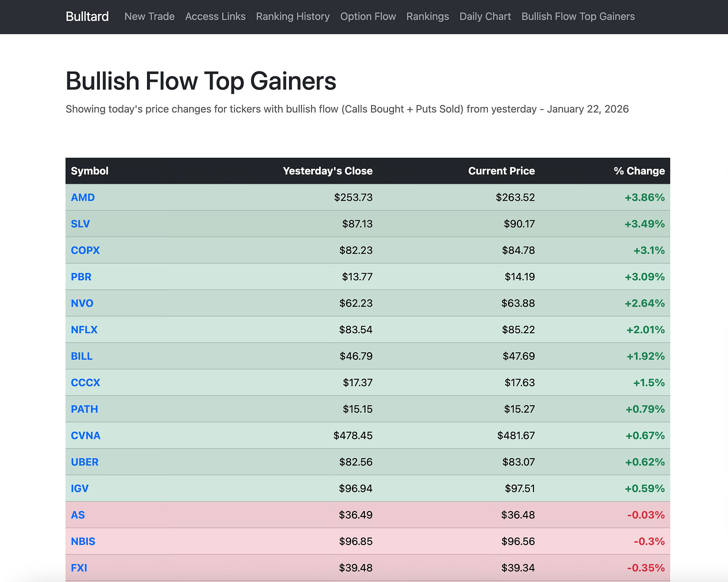Screen dimensions: 728x582
Task: Open the Ranking History menu item
Action: point(293,16)
